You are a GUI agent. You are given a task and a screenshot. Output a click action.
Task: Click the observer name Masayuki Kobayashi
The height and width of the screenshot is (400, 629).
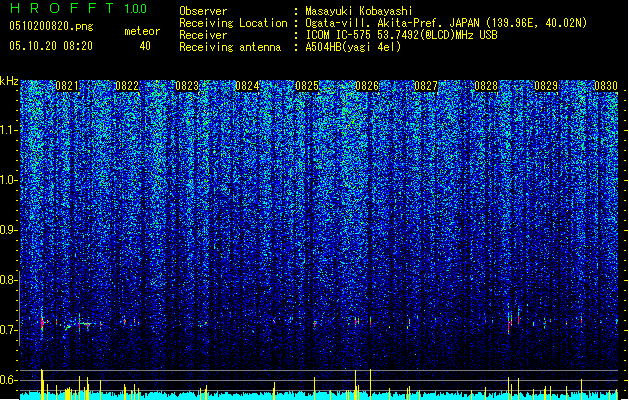tap(359, 11)
